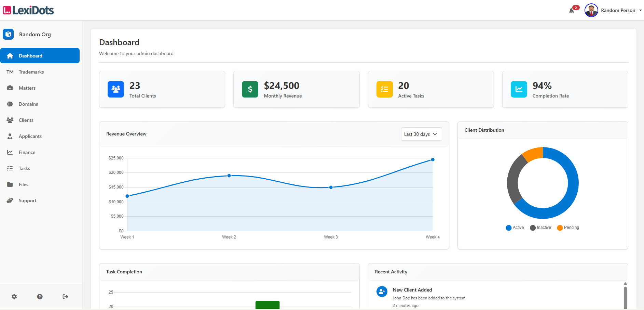The image size is (644, 310).
Task: Navigate to Domains in the sidebar
Action: click(x=40, y=104)
